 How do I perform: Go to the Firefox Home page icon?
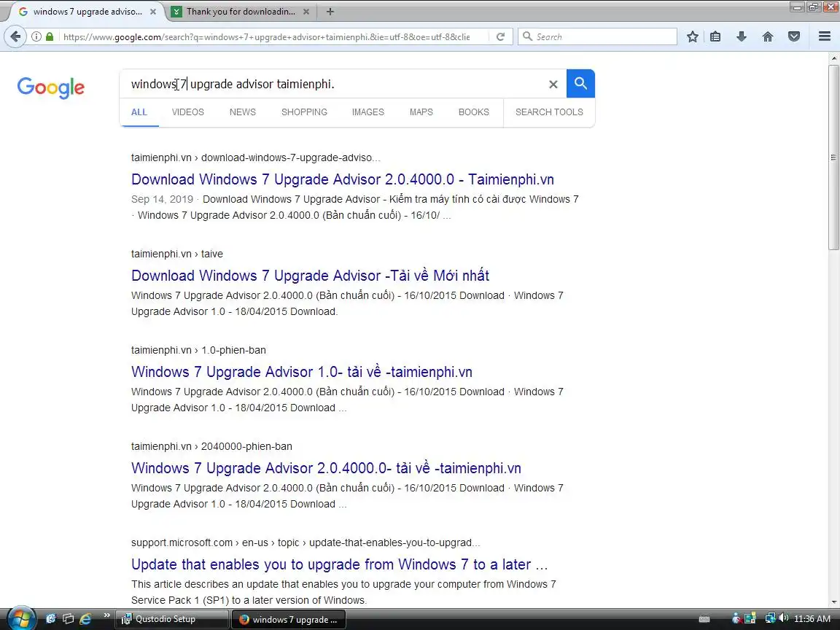(768, 36)
